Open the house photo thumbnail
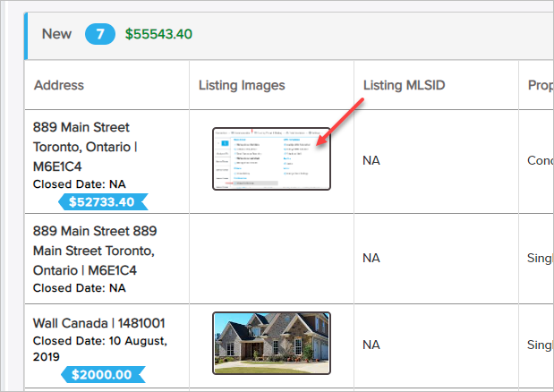 271,342
